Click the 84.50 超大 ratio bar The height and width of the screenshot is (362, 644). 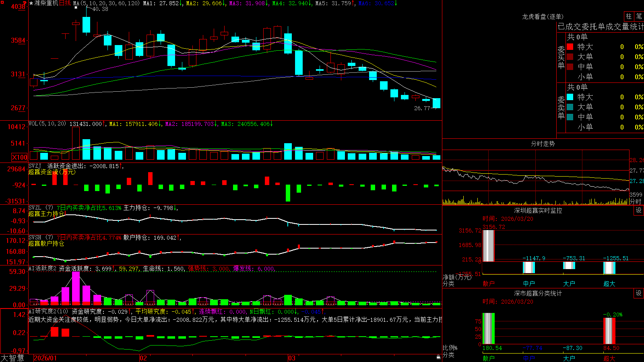click(x=609, y=331)
